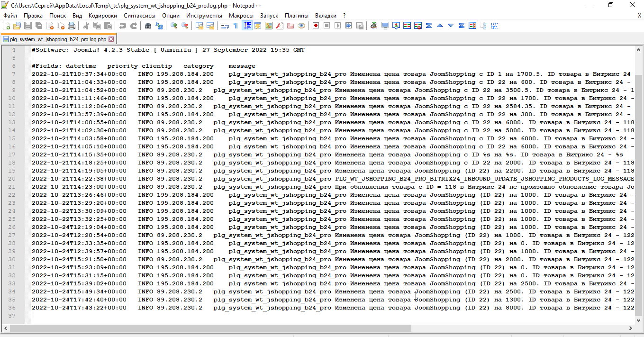
Task: Open Find with the binoculars icon
Action: [x=148, y=26]
